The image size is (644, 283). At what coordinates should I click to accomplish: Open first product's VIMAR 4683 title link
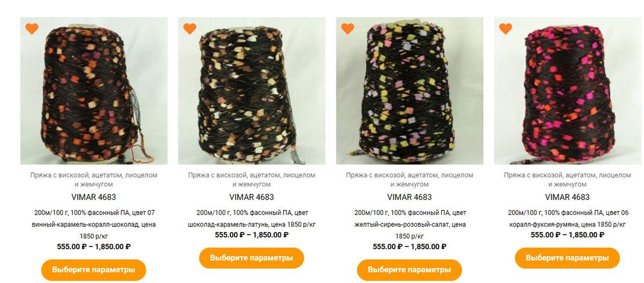point(94,197)
